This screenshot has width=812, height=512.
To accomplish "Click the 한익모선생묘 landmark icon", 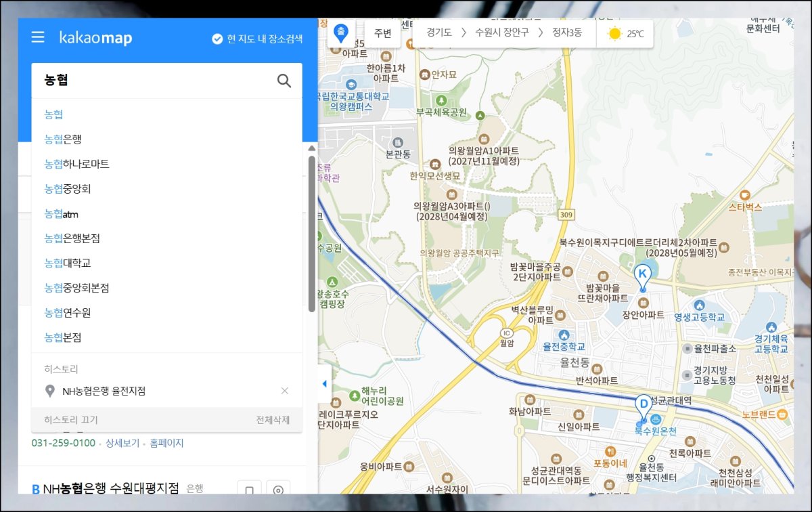I will 434,164.
